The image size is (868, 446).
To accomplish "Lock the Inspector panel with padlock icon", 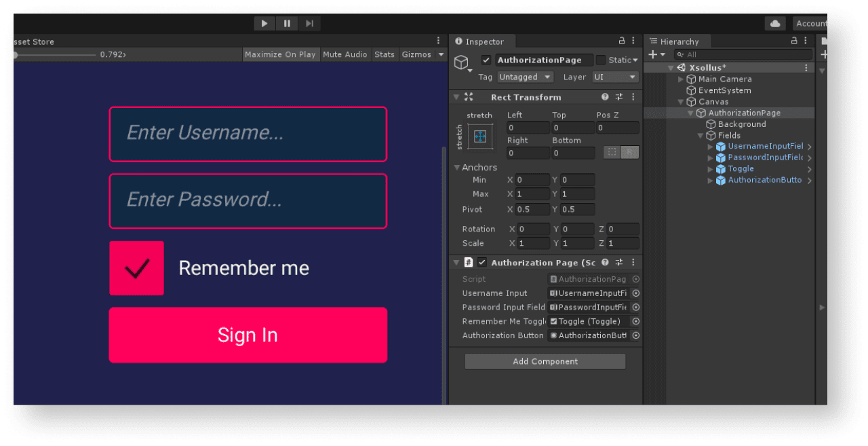I will [622, 41].
